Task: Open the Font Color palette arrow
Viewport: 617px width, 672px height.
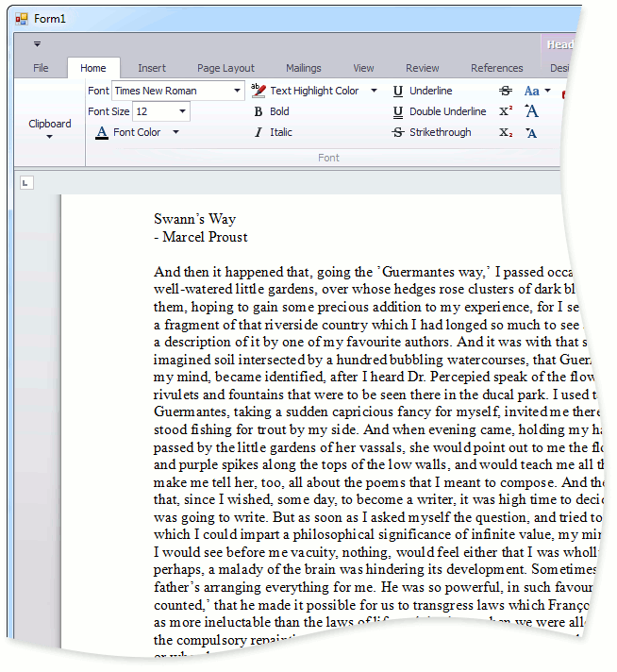Action: tap(175, 132)
